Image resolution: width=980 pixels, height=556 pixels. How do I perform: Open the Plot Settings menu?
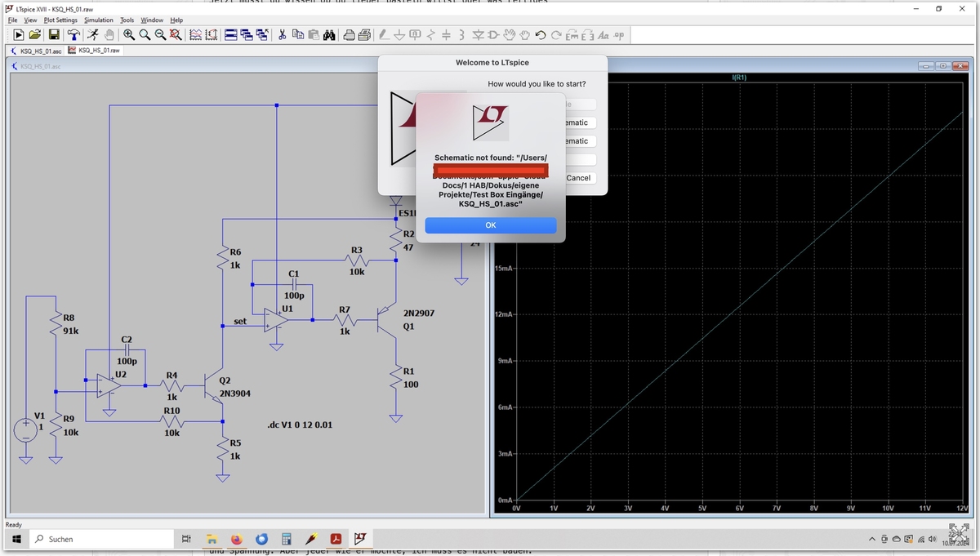(x=60, y=20)
